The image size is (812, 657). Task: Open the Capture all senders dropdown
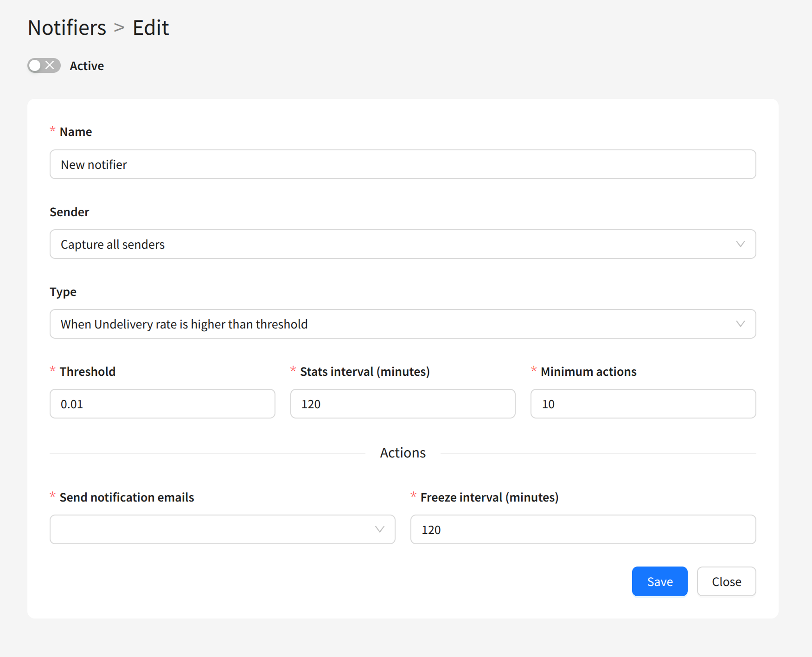pos(394,244)
